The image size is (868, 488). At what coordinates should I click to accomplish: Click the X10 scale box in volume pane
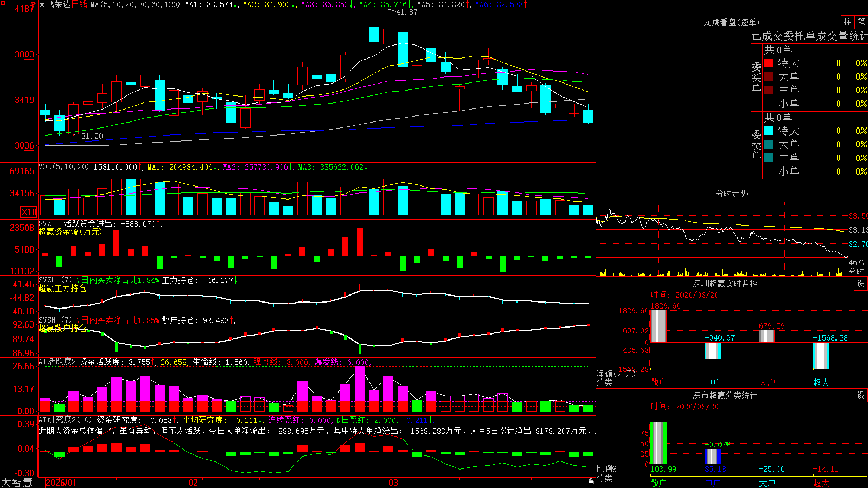pyautogui.click(x=29, y=212)
